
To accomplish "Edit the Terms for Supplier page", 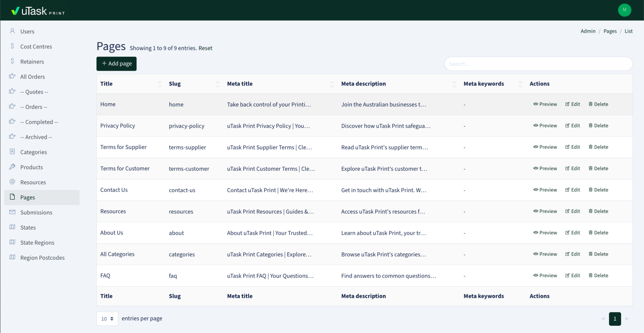I will click(573, 147).
